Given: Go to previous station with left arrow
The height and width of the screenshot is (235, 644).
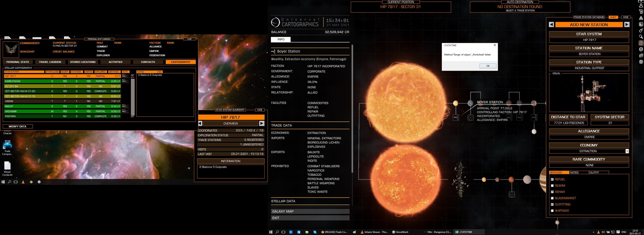Looking at the screenshot, I should click(x=551, y=24).
